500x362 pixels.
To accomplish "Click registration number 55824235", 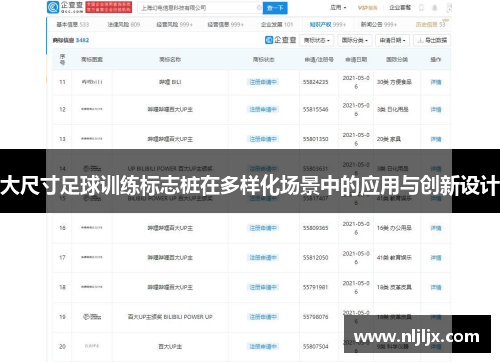I will (x=315, y=82).
